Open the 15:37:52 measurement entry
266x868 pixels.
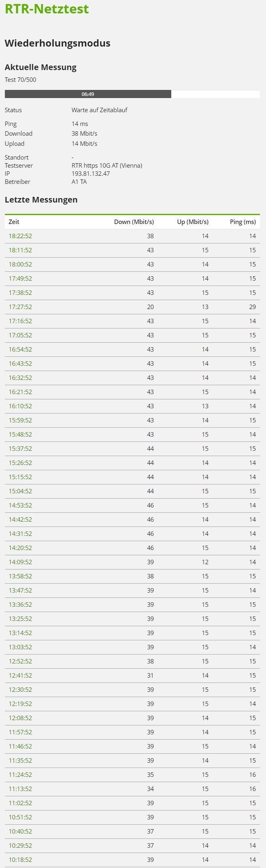pos(20,449)
